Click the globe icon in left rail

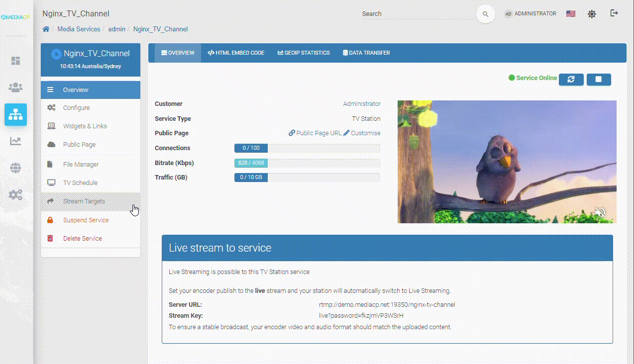[16, 168]
